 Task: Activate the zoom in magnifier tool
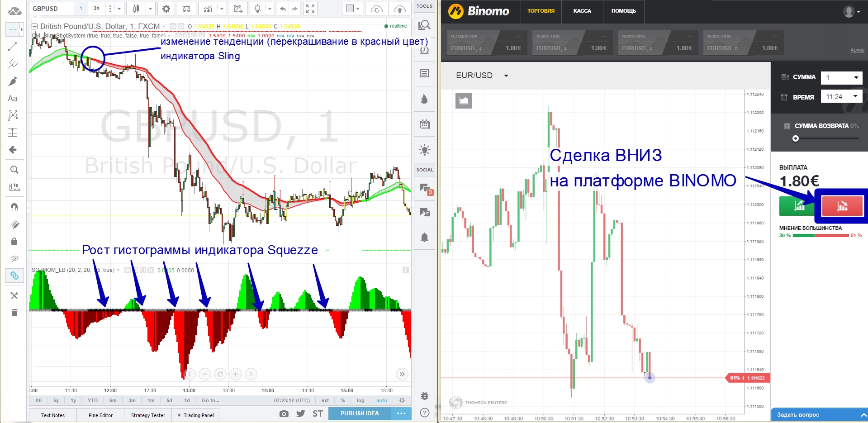[x=14, y=170]
